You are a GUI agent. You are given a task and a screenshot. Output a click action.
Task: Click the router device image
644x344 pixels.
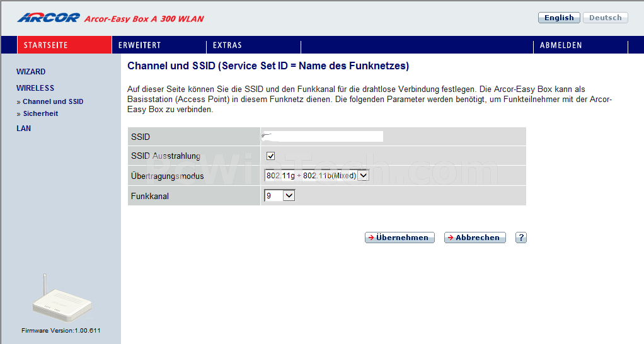pos(62,299)
